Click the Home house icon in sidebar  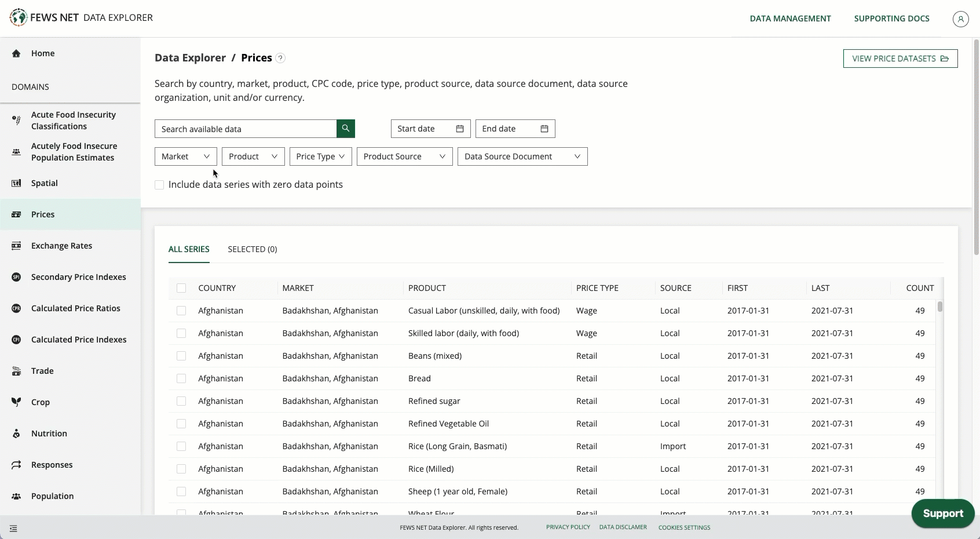(x=16, y=53)
